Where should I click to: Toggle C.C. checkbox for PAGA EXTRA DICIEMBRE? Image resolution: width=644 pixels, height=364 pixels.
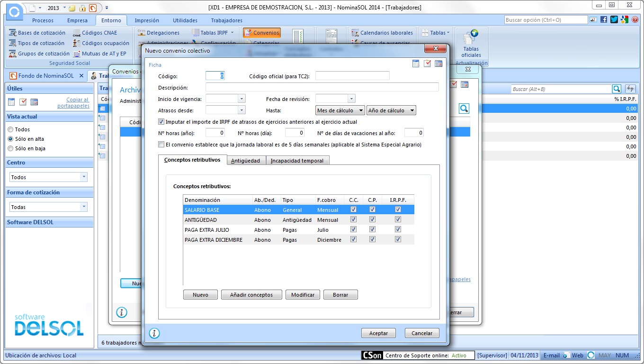click(353, 239)
